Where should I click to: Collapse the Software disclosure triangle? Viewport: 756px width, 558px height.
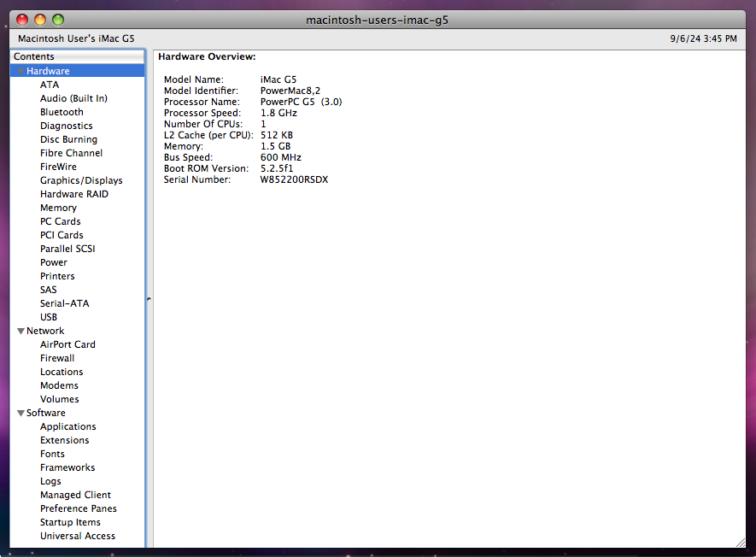pos(21,414)
